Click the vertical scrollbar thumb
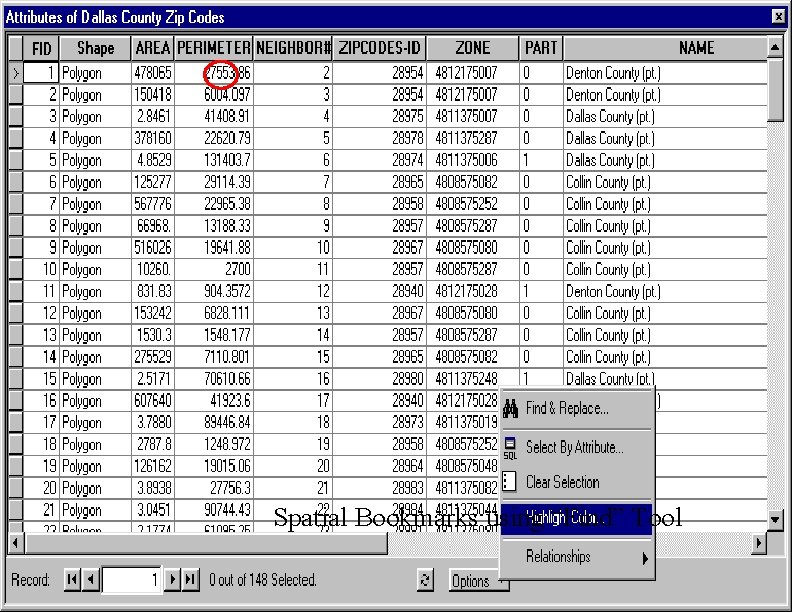Viewport: 792px width, 612px height. click(774, 90)
